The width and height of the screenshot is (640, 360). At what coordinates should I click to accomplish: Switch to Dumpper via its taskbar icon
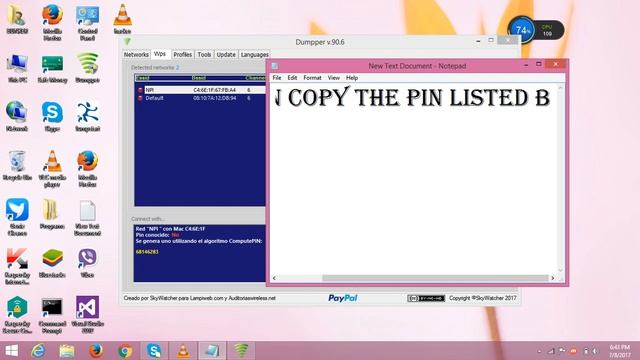[242, 351]
